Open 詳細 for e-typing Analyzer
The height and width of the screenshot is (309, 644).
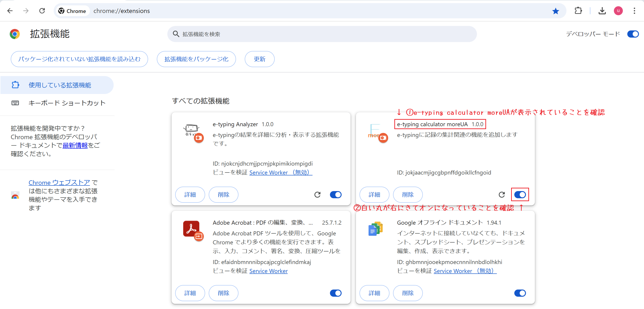point(190,194)
